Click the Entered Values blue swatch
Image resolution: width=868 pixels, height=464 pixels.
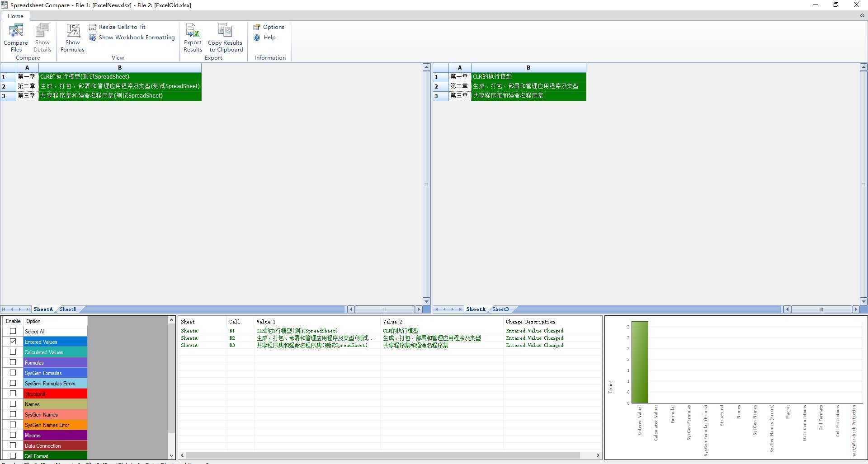pos(55,342)
